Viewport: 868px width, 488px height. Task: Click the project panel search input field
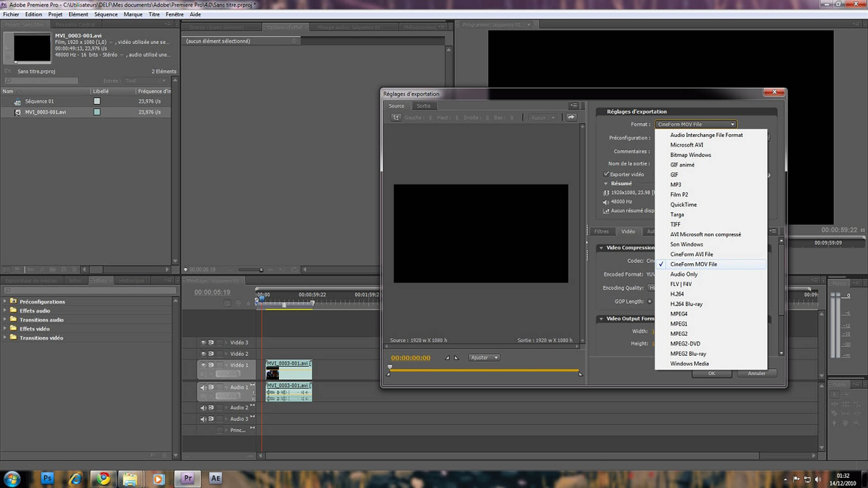click(x=41, y=81)
